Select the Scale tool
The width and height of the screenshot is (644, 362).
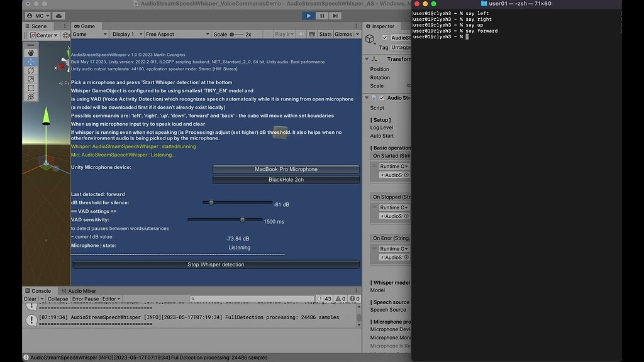(31, 78)
